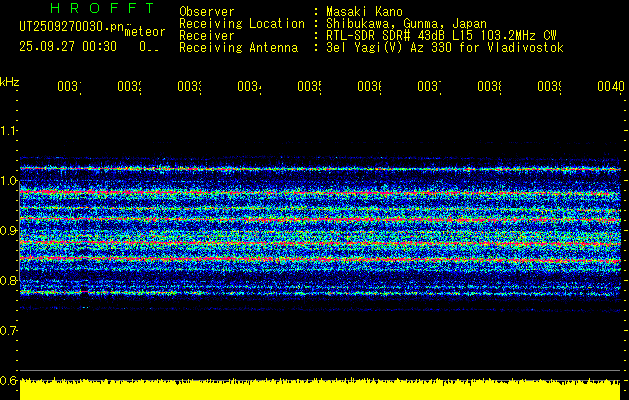629x400 pixels.
Task: Click the word meteor under the file name
Action: point(145,32)
